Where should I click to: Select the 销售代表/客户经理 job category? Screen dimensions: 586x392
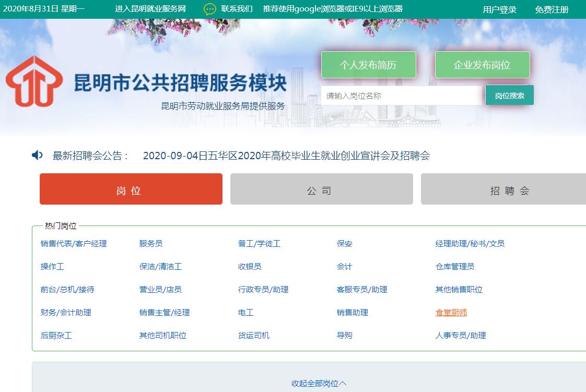point(74,244)
